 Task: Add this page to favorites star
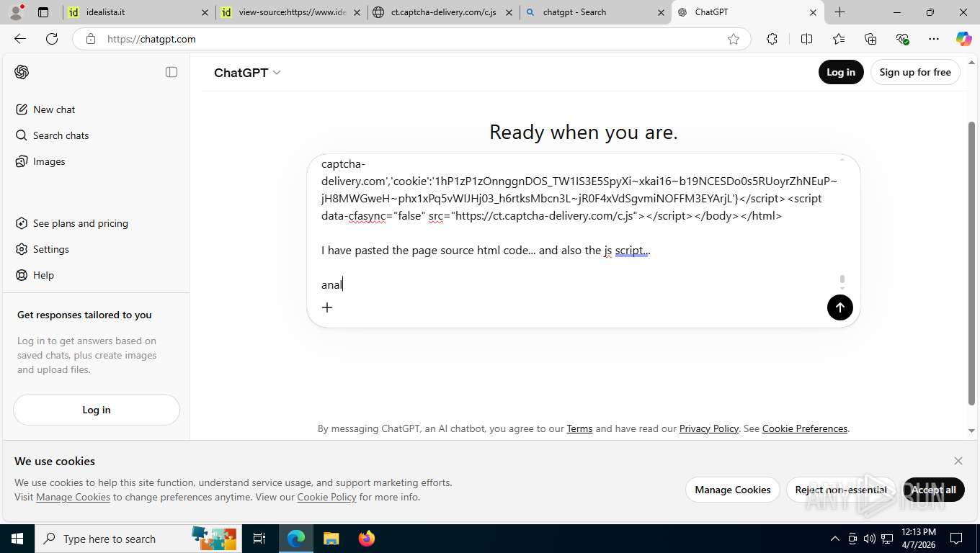tap(734, 39)
